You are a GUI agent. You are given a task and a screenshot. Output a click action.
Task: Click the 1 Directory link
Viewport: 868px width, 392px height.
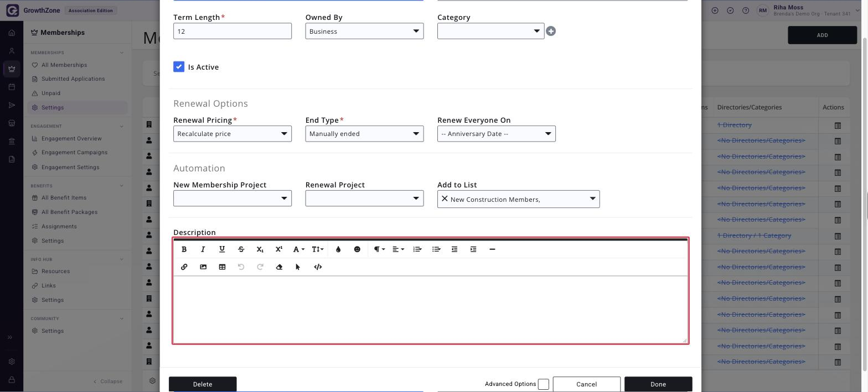tap(734, 125)
